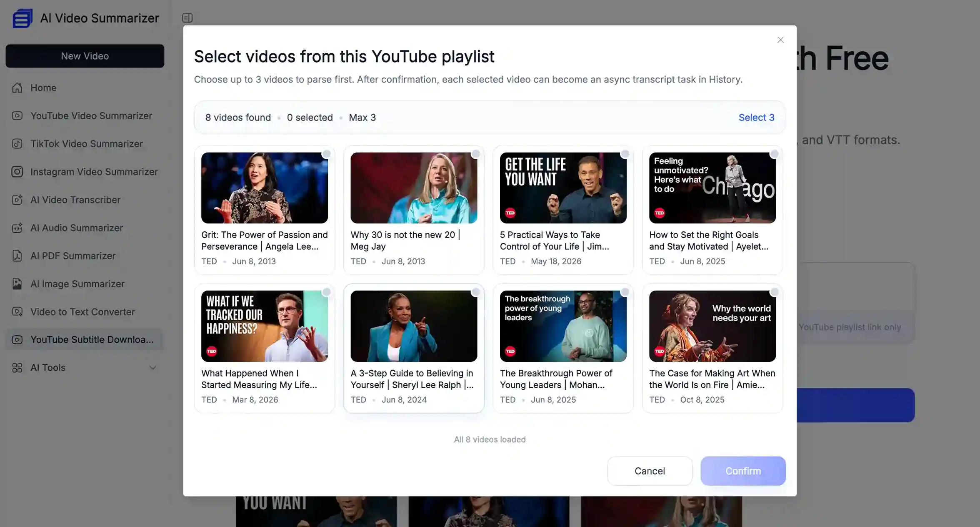The height and width of the screenshot is (527, 980).
Task: Click the title 'A 3-Step Guide to Believing in Yourself'
Action: click(412, 379)
